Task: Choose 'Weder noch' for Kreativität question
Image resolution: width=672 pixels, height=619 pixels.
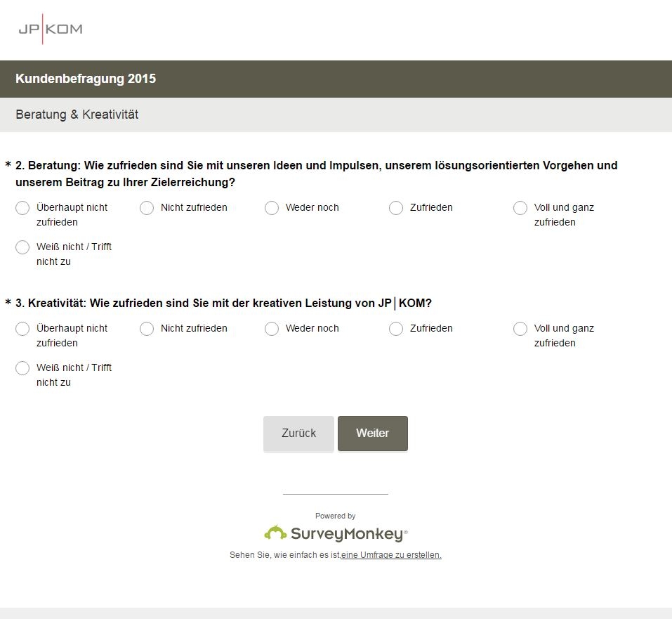Action: [272, 329]
